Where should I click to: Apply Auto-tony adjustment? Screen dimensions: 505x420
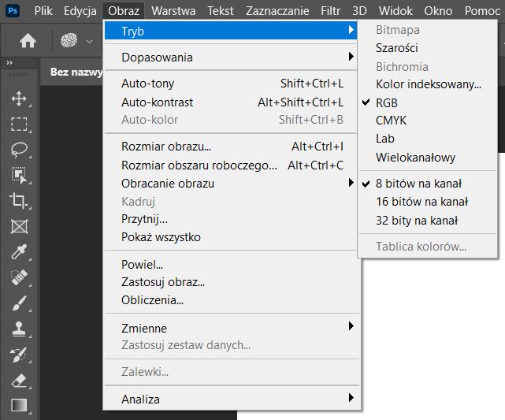point(231,84)
